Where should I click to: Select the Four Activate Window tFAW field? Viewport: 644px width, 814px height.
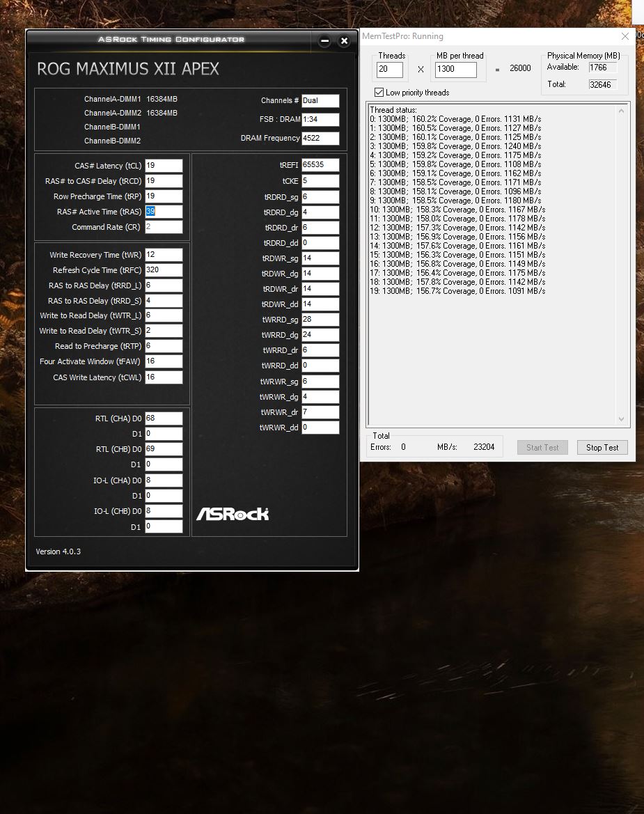click(x=164, y=361)
